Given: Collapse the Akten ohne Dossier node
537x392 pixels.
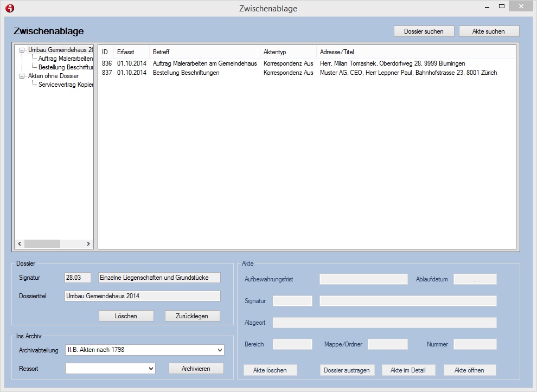Looking at the screenshot, I should [x=22, y=76].
